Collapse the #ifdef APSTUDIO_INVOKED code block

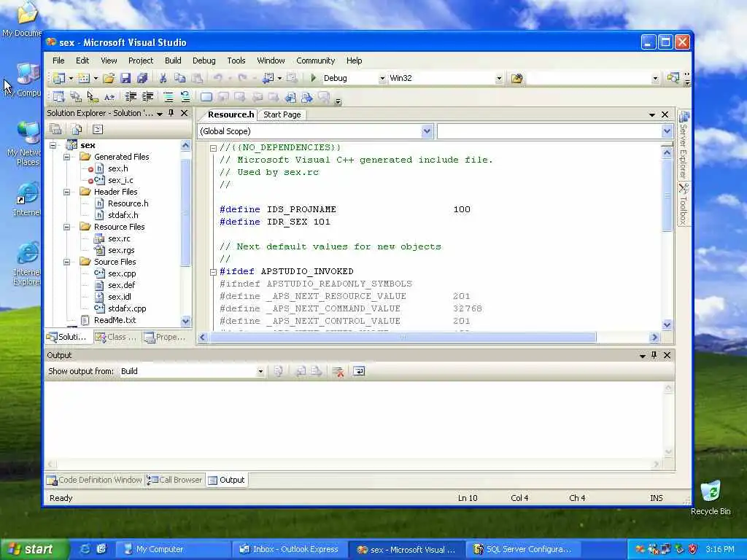click(214, 272)
